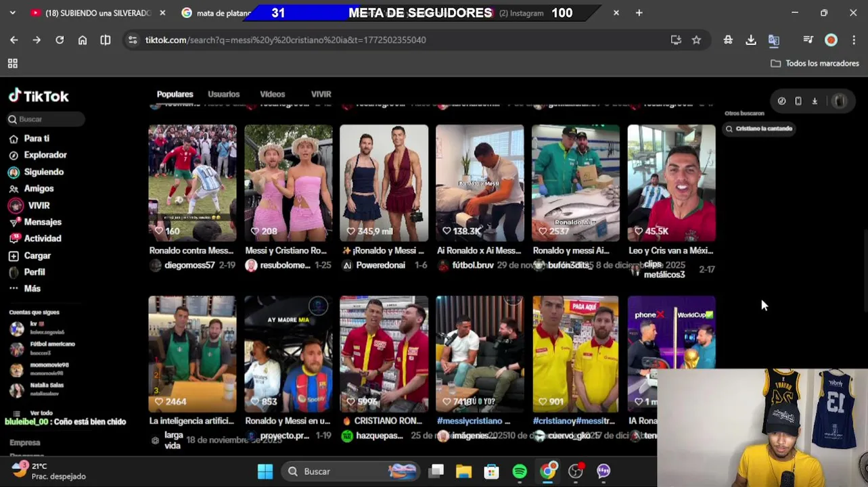The image size is (868, 487).
Task: Switch to Videos tab
Action: 272,94
